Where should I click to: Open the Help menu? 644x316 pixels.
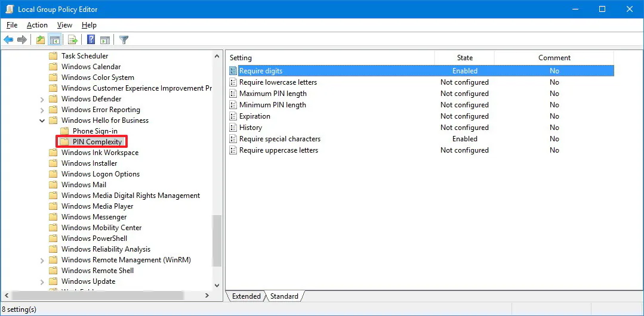pyautogui.click(x=89, y=25)
